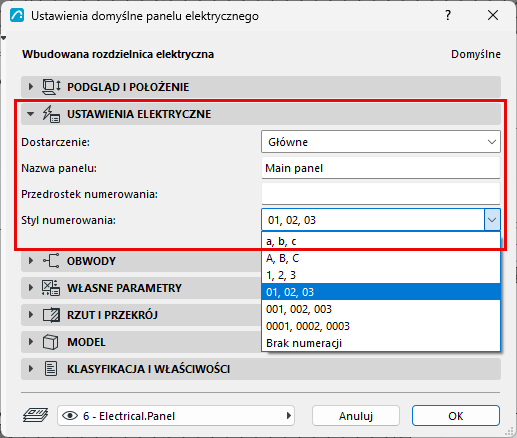517x438 pixels.
Task: Click the 'Styl numerowania:' label
Action: click(x=68, y=220)
